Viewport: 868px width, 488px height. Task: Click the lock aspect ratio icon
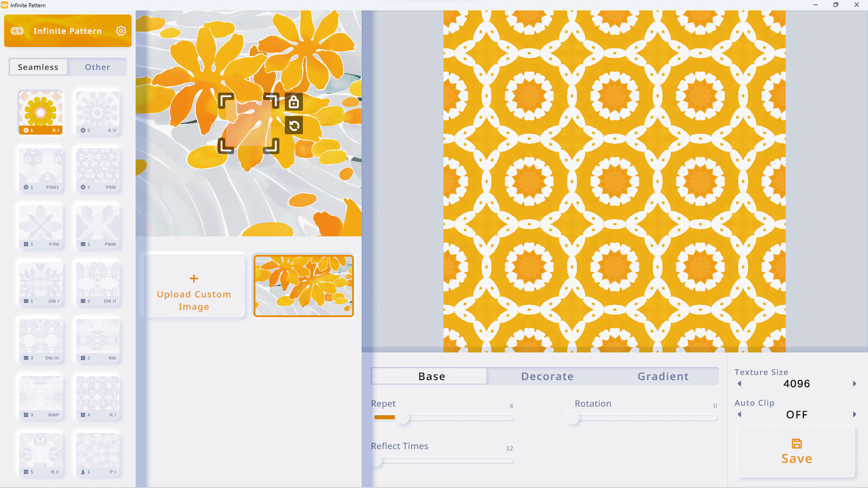[294, 102]
